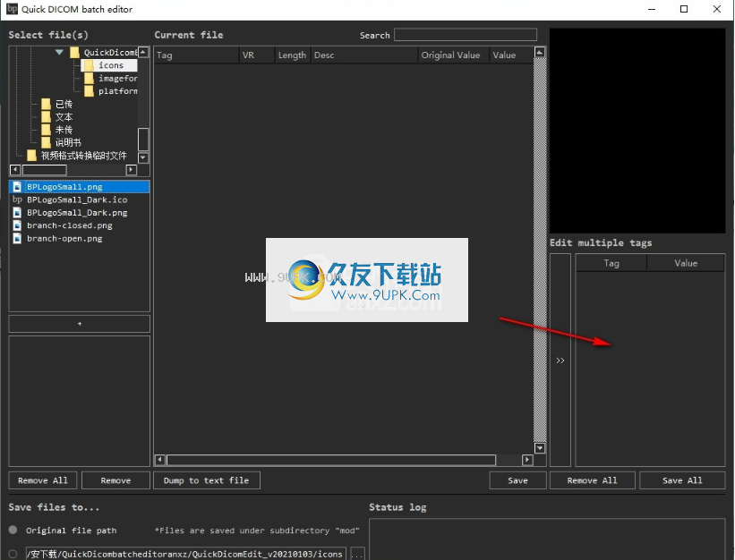Click Dump to text file

click(x=206, y=480)
